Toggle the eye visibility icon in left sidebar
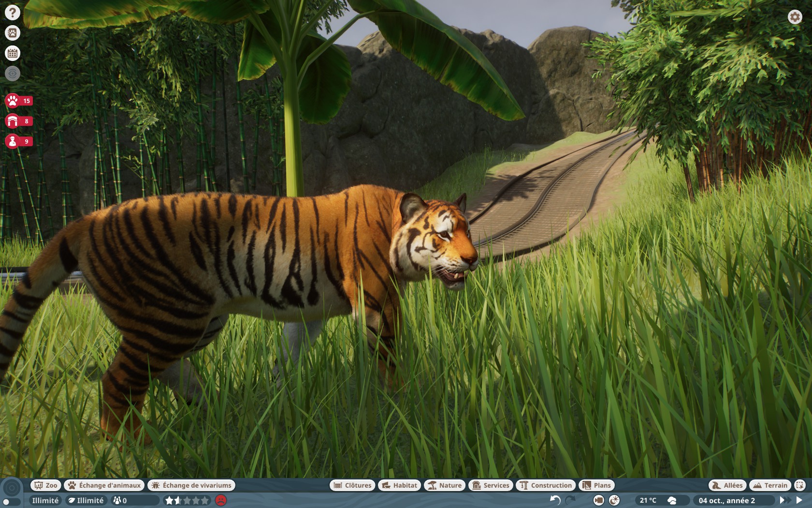This screenshot has height=508, width=812. pos(13,74)
